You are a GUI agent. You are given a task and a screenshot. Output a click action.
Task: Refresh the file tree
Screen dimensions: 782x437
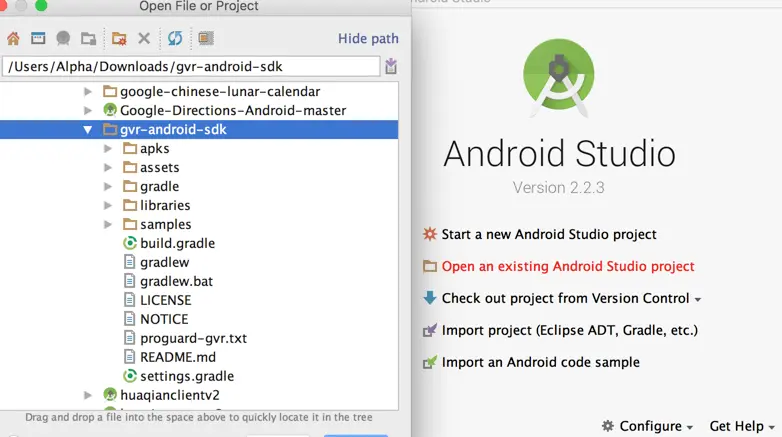(175, 38)
